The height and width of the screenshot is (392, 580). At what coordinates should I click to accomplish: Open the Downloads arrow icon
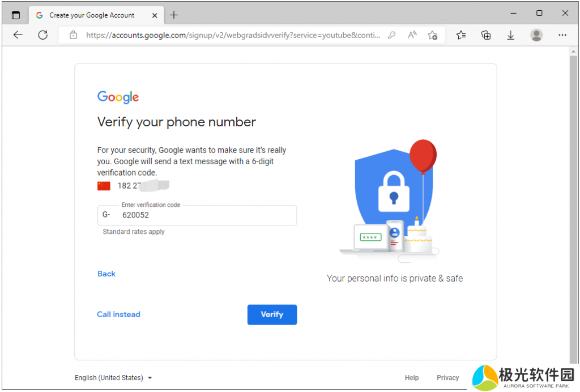510,35
